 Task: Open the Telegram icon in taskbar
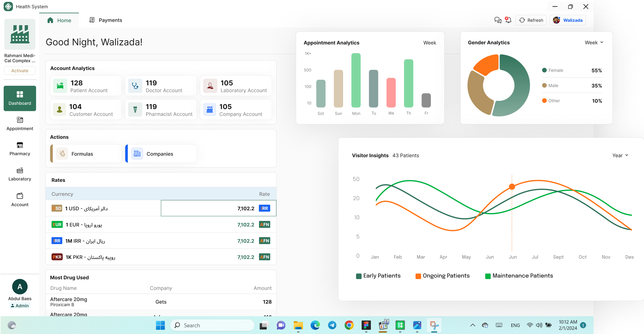tap(332, 325)
